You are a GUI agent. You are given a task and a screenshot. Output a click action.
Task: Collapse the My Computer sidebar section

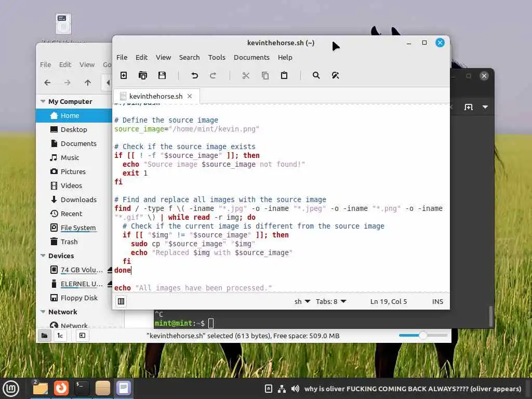[43, 101]
